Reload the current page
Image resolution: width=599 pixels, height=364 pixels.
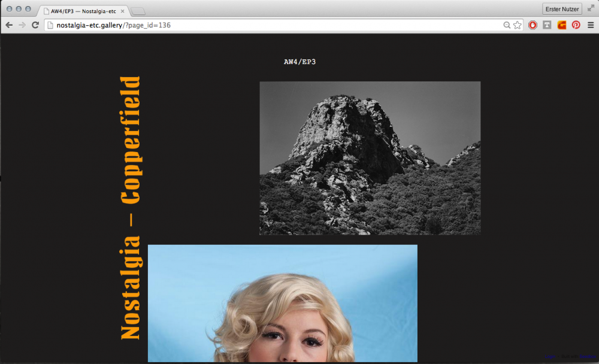(35, 25)
